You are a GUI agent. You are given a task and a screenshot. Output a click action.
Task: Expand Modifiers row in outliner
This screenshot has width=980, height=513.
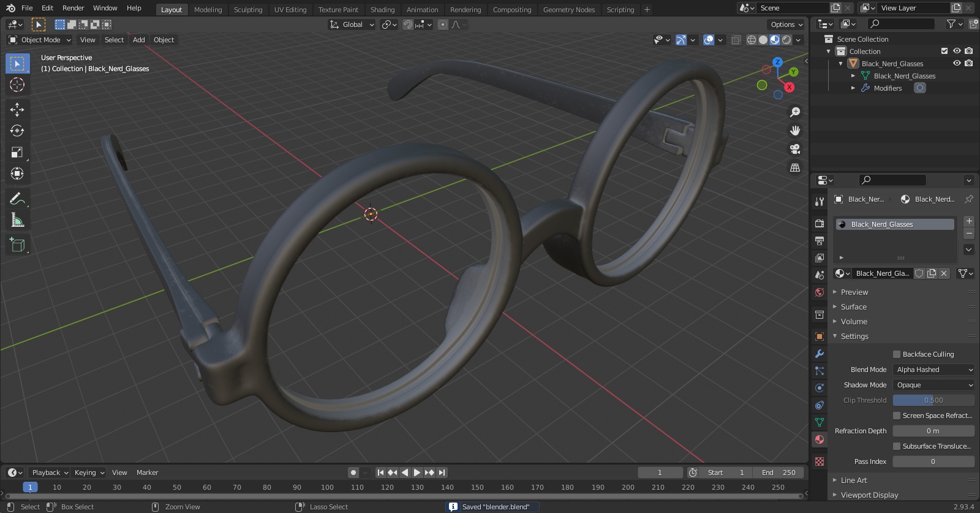(x=853, y=88)
